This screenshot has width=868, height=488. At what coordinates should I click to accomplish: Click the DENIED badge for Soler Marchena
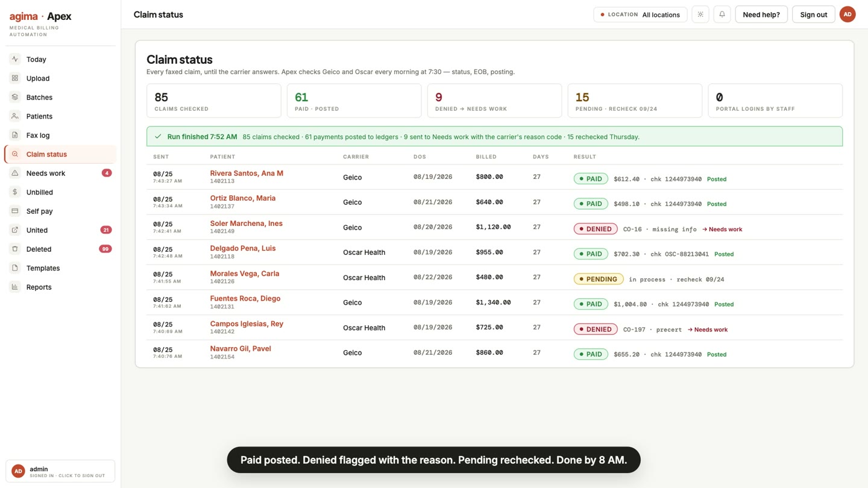pos(596,229)
